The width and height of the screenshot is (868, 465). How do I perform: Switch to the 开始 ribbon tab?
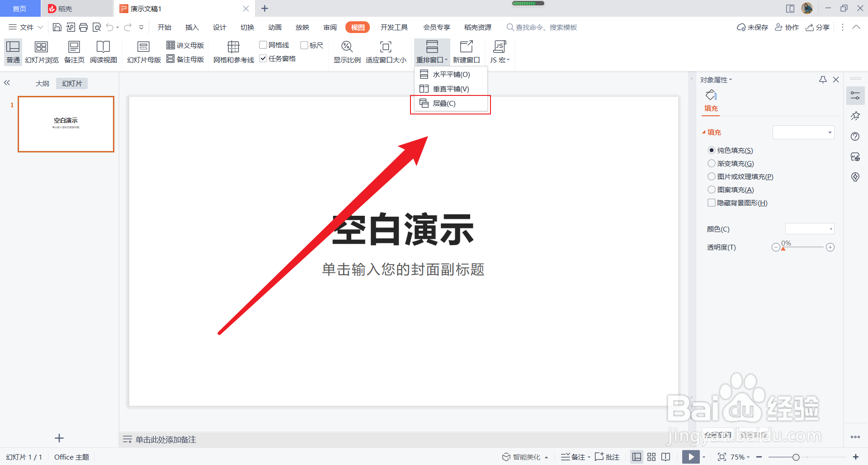click(x=165, y=27)
